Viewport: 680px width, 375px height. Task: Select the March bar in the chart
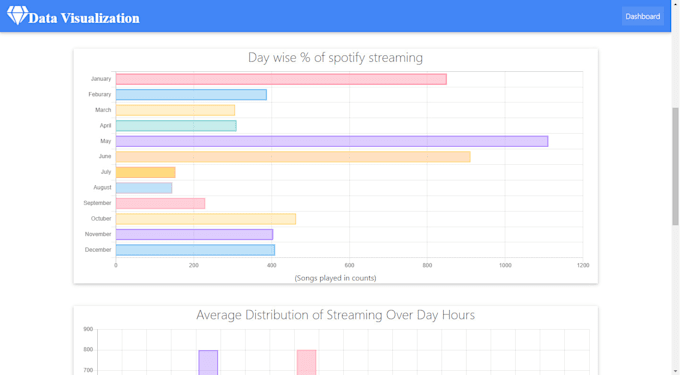click(x=175, y=110)
